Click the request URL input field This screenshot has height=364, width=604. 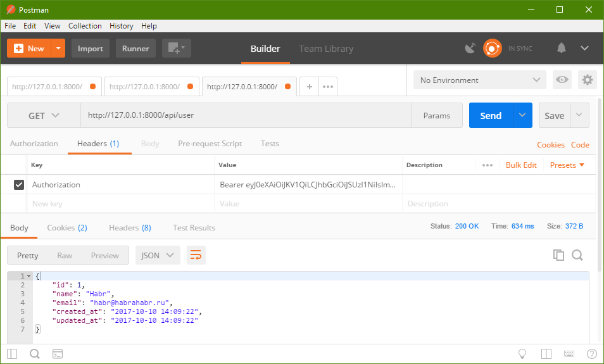click(246, 115)
